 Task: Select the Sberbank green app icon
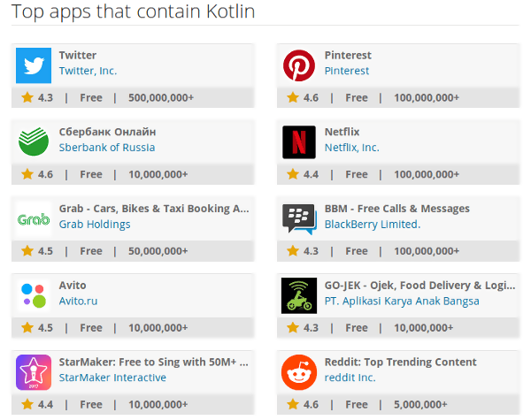(x=34, y=141)
